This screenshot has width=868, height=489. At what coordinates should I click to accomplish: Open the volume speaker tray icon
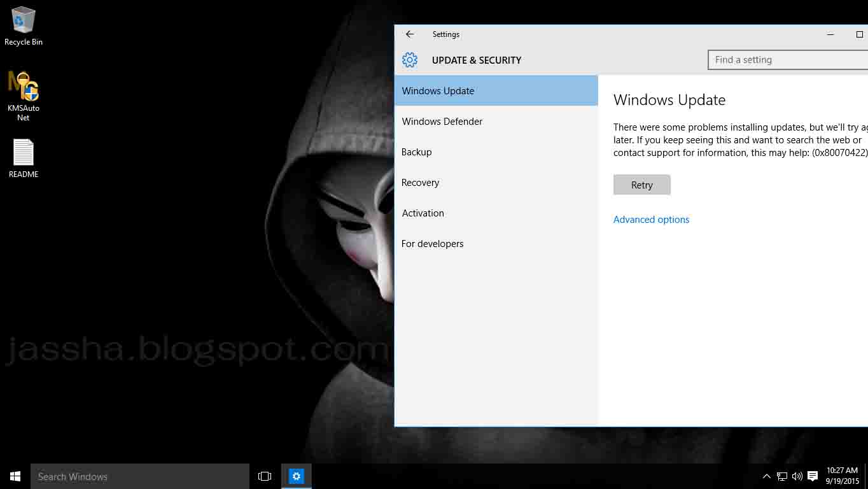click(797, 476)
